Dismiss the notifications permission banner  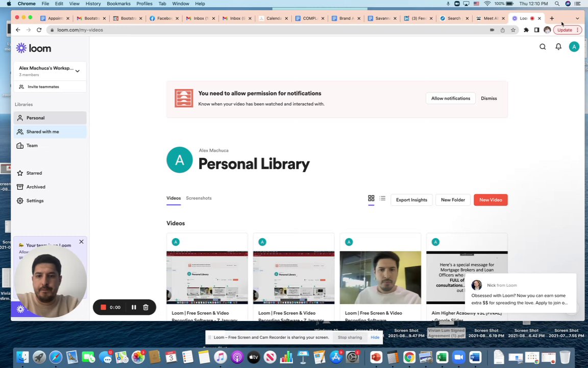click(x=488, y=98)
